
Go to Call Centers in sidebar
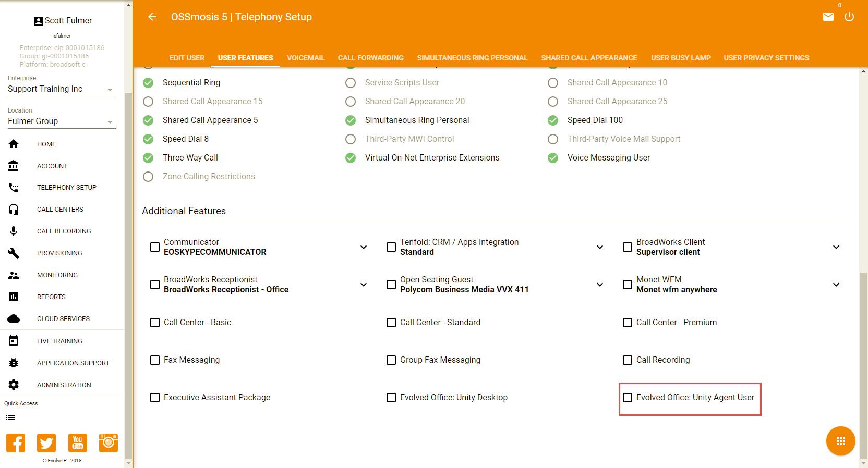point(60,210)
